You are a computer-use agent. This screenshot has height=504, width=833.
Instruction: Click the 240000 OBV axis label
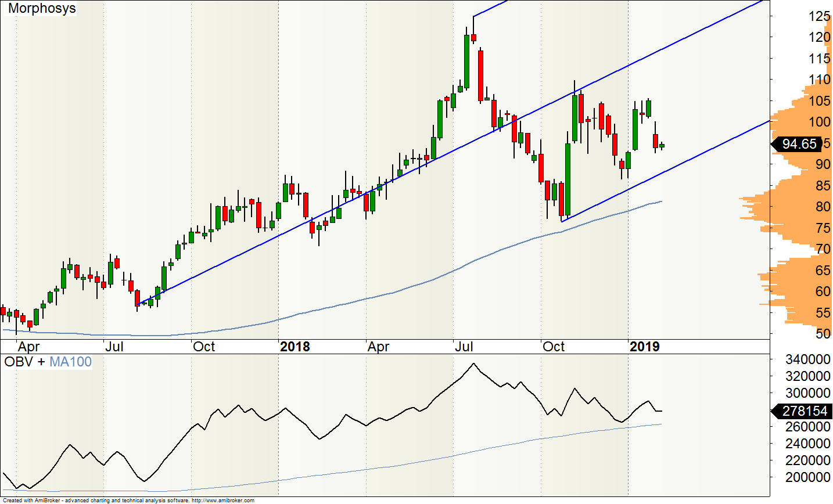[807, 444]
